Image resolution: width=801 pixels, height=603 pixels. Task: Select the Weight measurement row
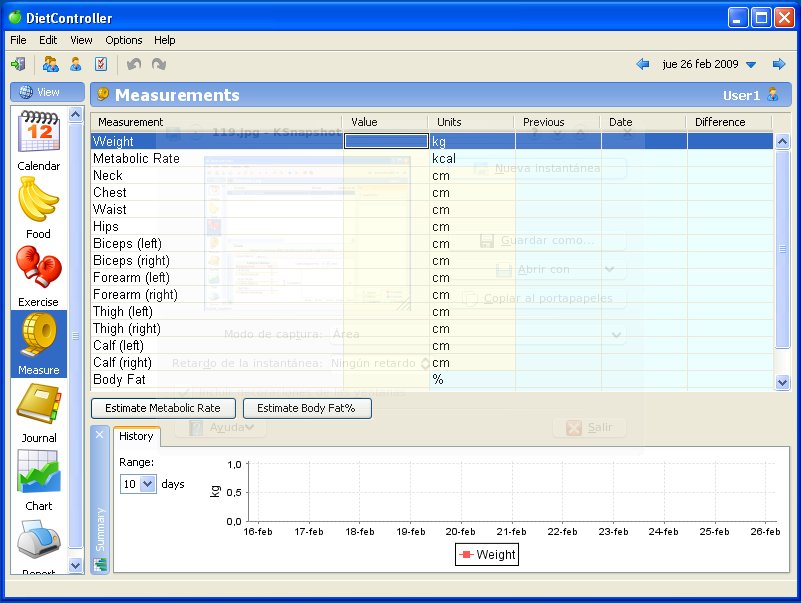[432, 141]
